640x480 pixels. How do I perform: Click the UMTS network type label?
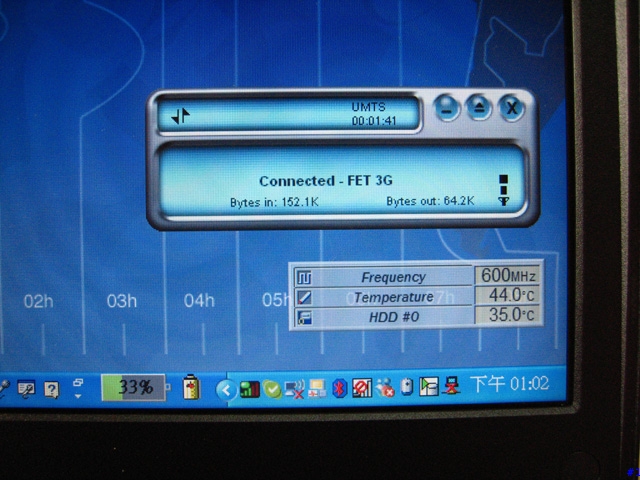coord(368,107)
